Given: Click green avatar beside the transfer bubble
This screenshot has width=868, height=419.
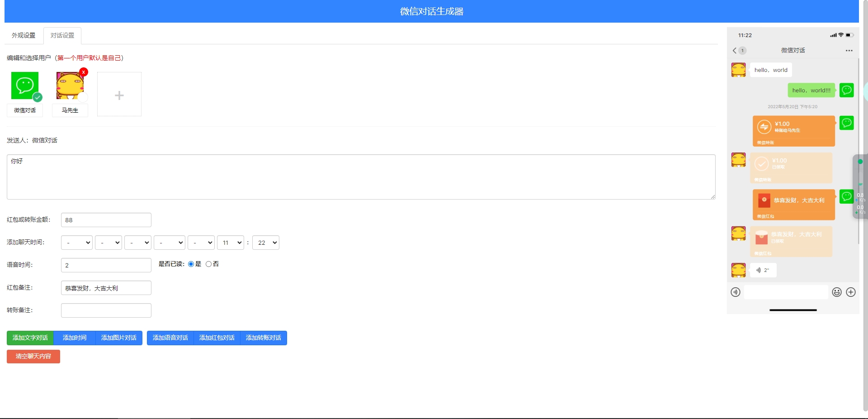Looking at the screenshot, I should 847,123.
